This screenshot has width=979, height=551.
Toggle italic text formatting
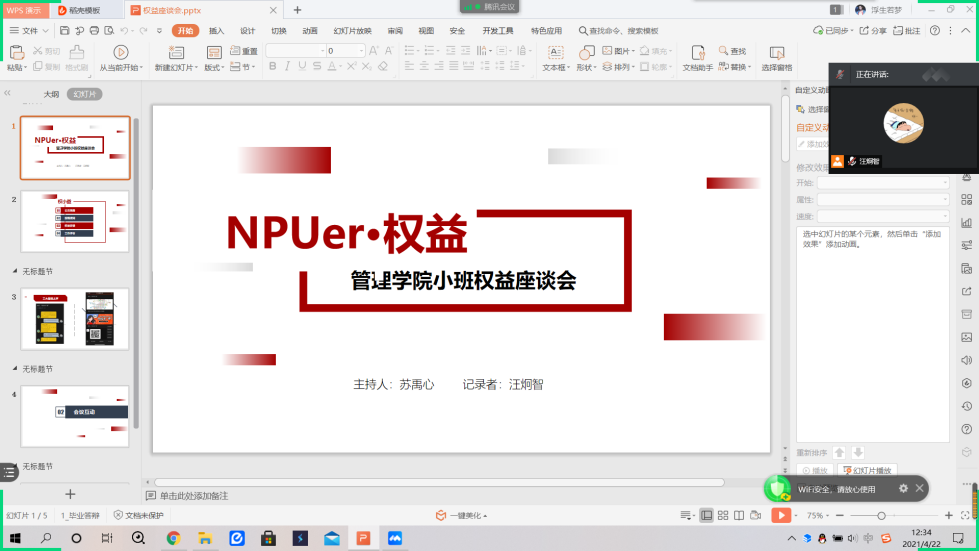pos(288,67)
